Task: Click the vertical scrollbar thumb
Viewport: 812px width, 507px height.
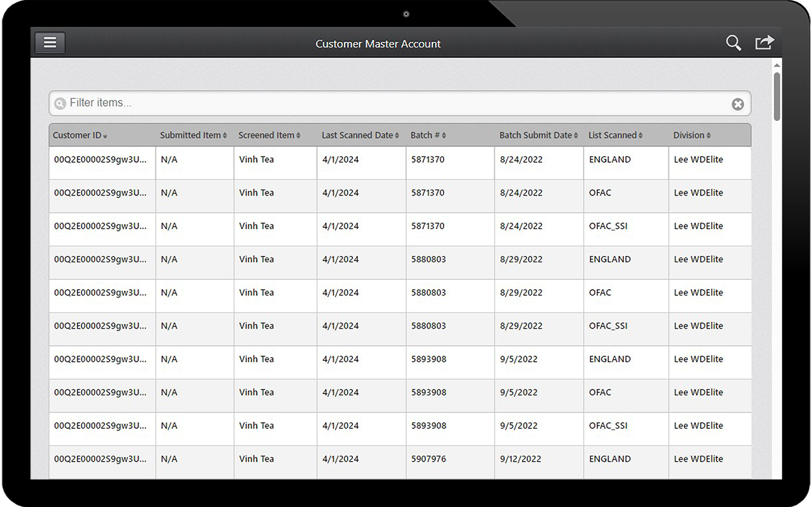Action: tap(777, 95)
